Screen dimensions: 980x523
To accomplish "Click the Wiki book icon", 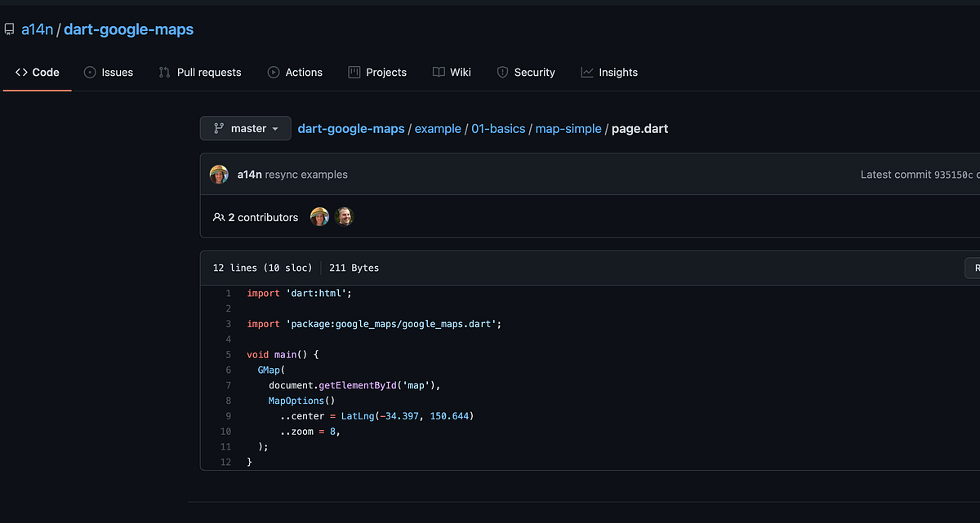I will click(438, 72).
